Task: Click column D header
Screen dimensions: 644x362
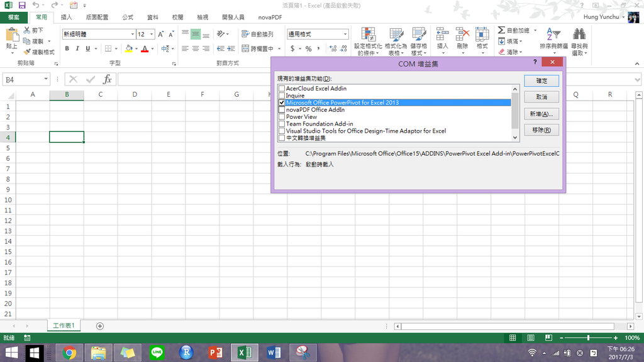Action: tap(135, 94)
